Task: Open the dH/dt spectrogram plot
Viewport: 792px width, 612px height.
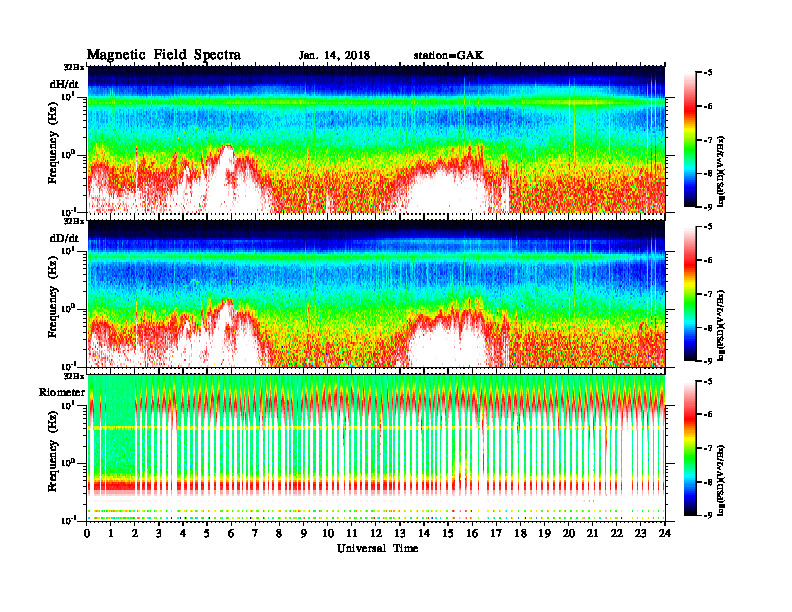Action: (x=376, y=139)
